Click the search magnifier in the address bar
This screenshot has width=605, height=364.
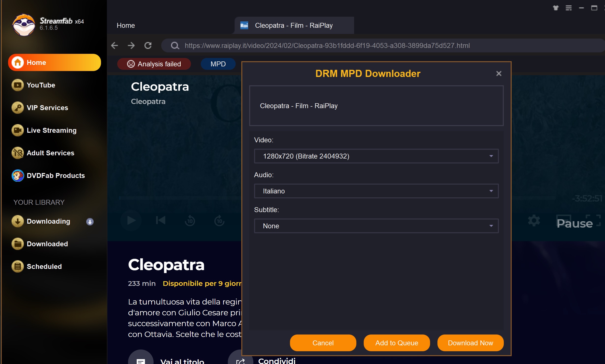coord(175,45)
